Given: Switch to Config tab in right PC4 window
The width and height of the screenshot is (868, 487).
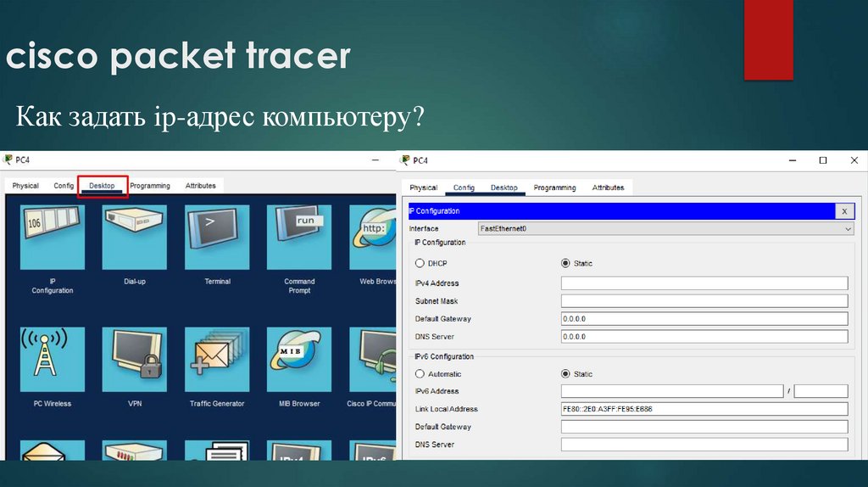Looking at the screenshot, I should [x=464, y=188].
